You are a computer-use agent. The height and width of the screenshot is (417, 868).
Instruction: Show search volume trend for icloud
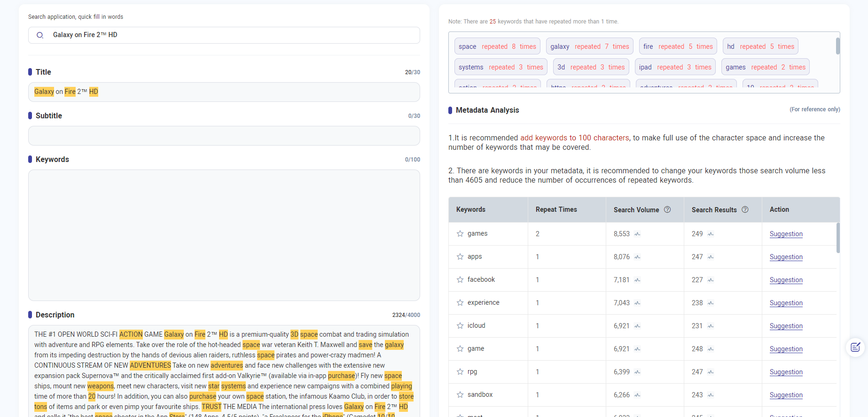pyautogui.click(x=637, y=326)
